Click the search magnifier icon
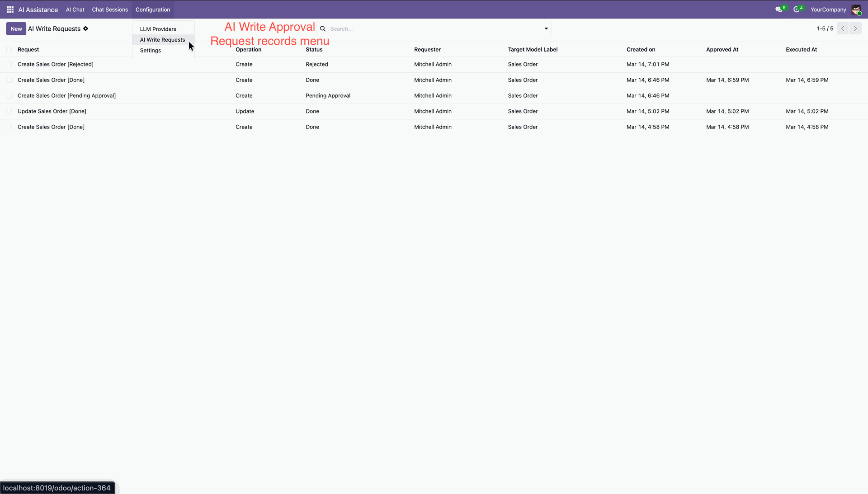The width and height of the screenshot is (868, 494). point(323,29)
